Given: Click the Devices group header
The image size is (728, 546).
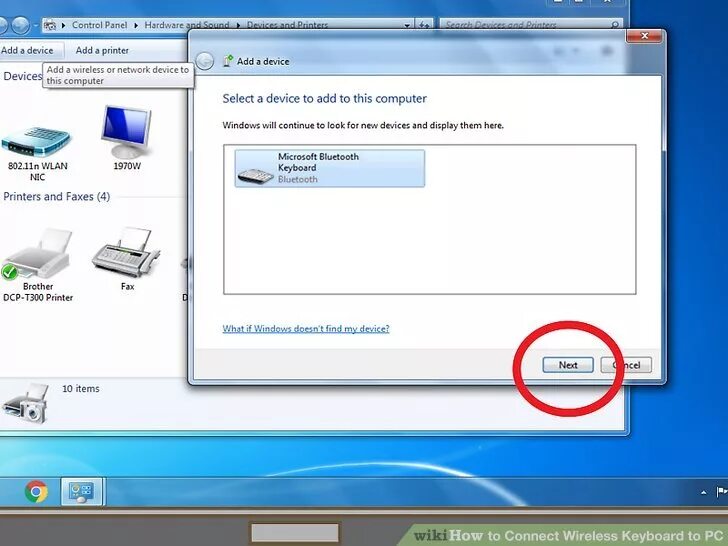Looking at the screenshot, I should 22,76.
